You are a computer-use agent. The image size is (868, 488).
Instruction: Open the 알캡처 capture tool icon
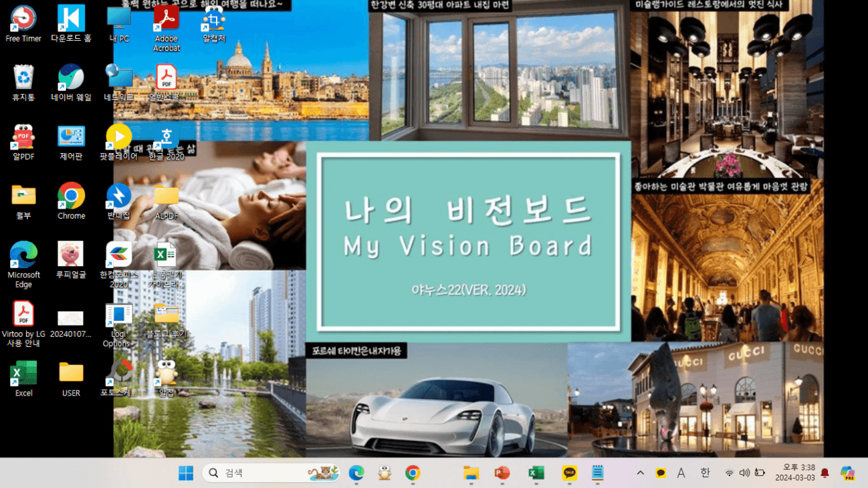tap(214, 19)
